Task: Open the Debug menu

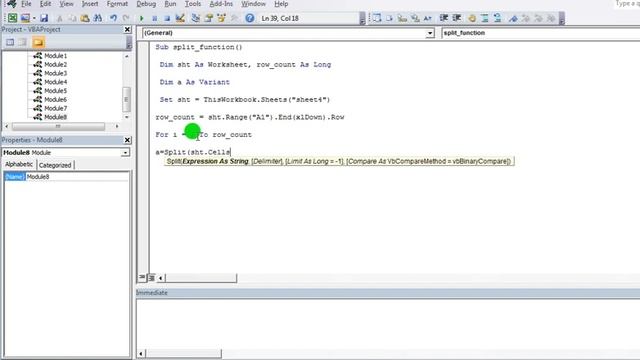Action: 146,4
